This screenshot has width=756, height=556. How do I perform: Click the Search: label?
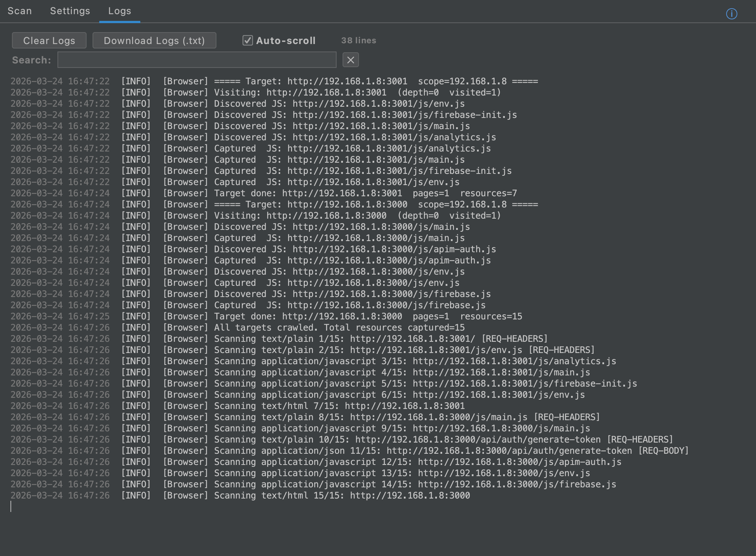[31, 60]
